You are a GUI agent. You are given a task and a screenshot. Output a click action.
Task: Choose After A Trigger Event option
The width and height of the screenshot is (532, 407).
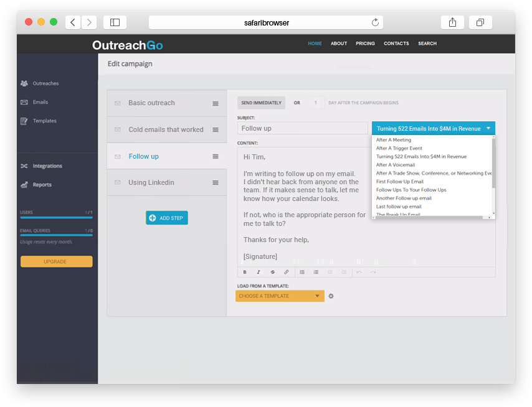pos(399,148)
